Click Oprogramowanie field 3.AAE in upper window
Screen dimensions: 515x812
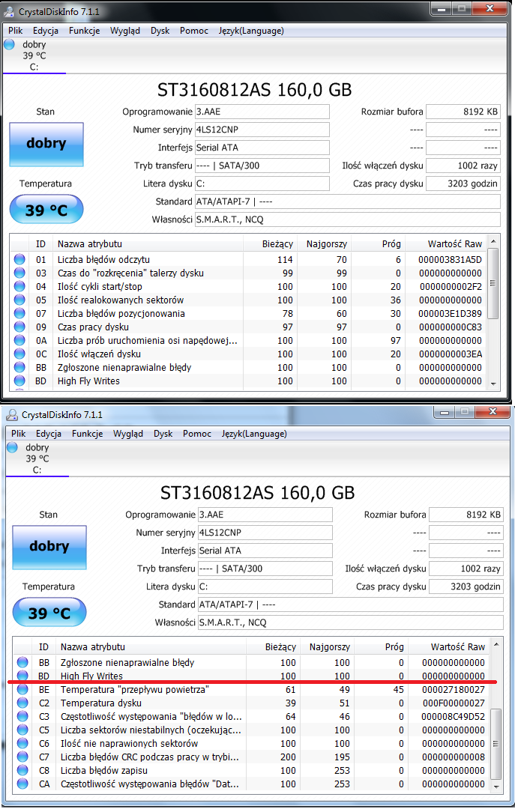pos(262,112)
